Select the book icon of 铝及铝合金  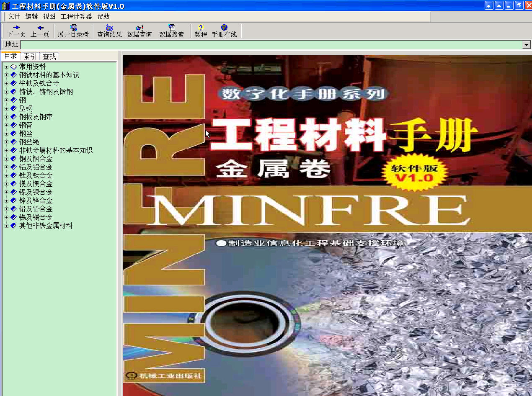(x=13, y=167)
